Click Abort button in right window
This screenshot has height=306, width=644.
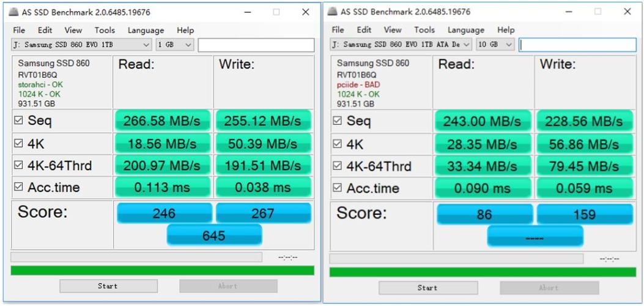(x=549, y=288)
